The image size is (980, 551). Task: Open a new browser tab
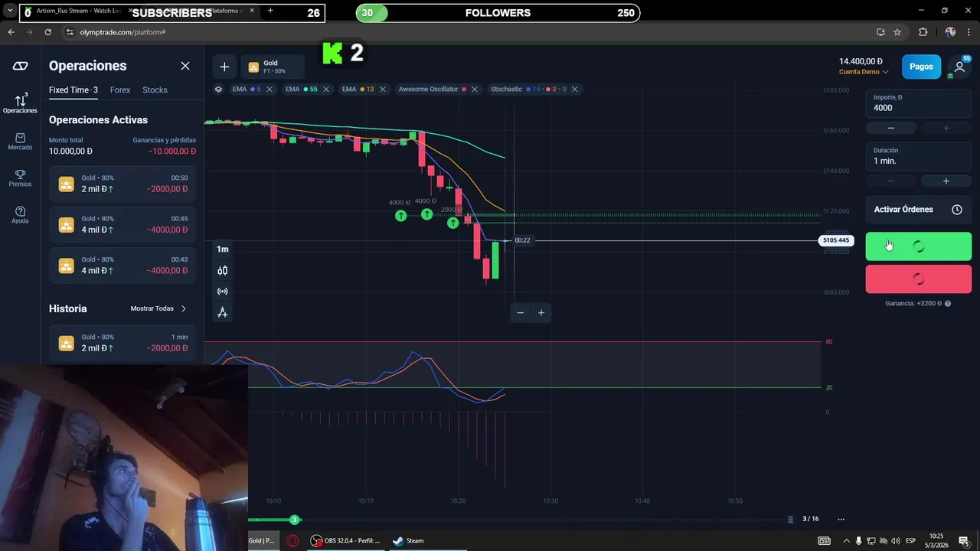coord(270,11)
